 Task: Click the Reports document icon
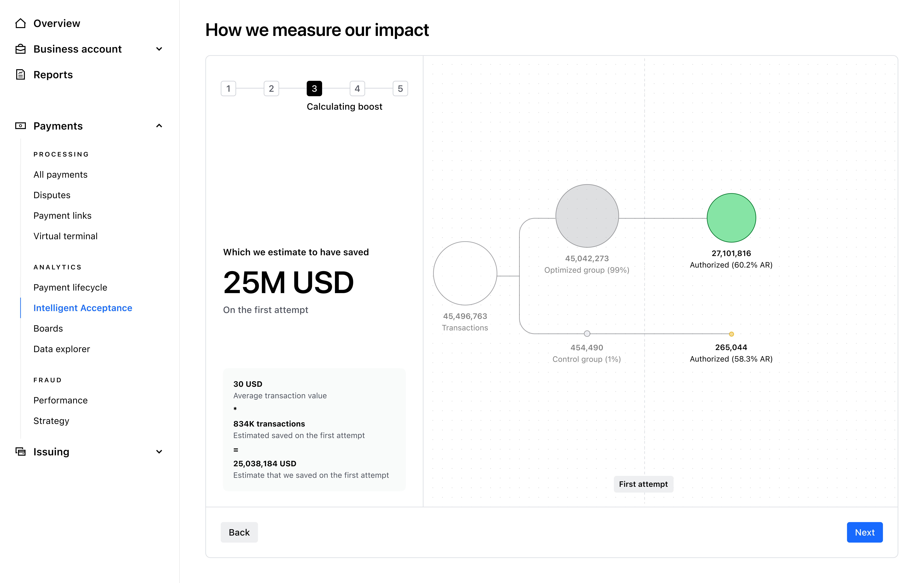tap(20, 74)
